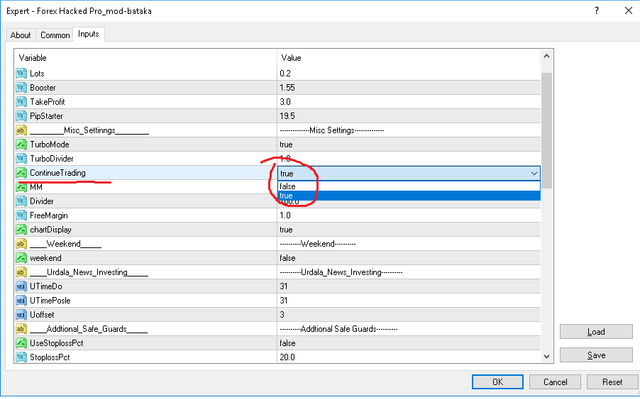Click the Uoffset integer icon
Image resolution: width=640 pixels, height=399 pixels.
[21, 315]
